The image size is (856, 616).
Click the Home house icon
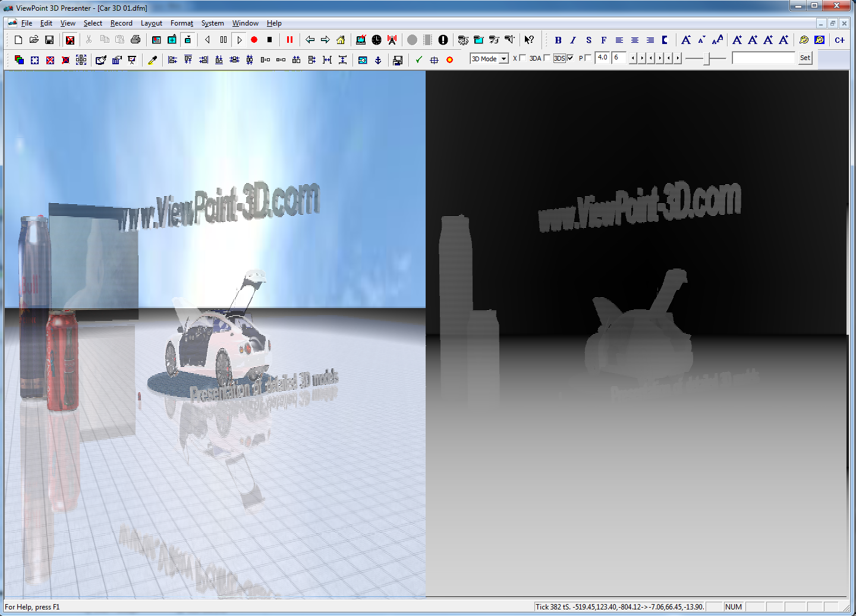tap(341, 40)
